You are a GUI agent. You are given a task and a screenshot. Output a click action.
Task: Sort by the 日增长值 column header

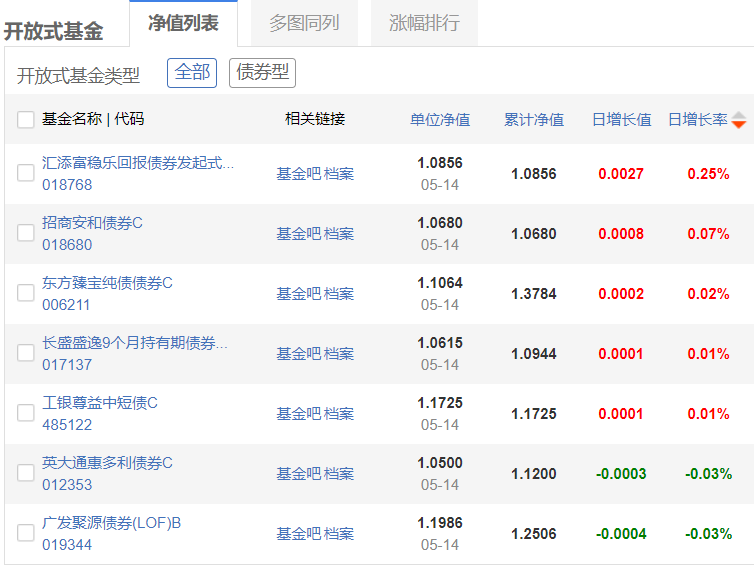[621, 119]
